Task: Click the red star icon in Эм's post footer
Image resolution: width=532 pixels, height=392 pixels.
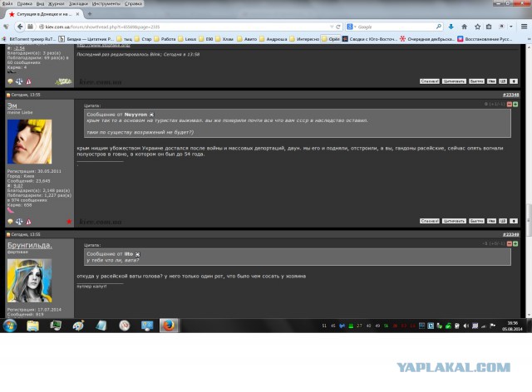Action: coord(69,222)
